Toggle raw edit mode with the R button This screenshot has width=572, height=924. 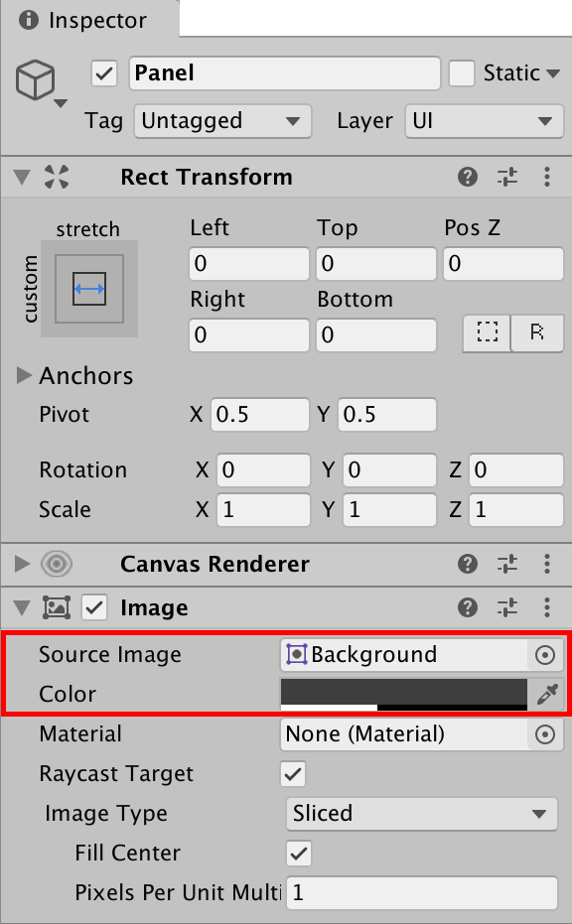point(536,333)
